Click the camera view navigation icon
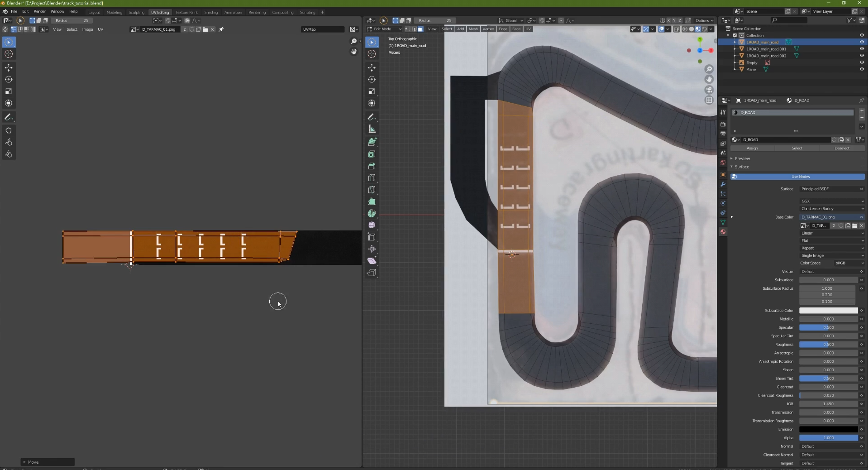This screenshot has height=470, width=868. tap(709, 90)
